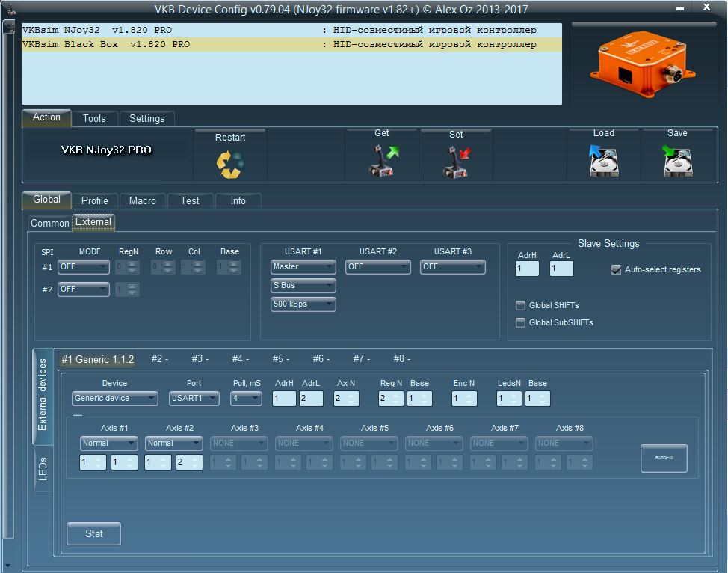Select the Action tab
Screen dimensions: 728x573
(46, 117)
